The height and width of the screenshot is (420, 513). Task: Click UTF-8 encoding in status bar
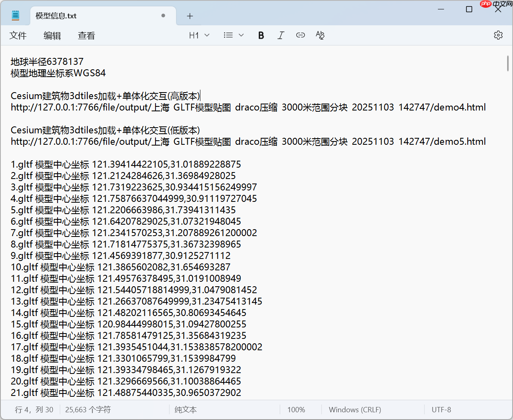point(441,409)
